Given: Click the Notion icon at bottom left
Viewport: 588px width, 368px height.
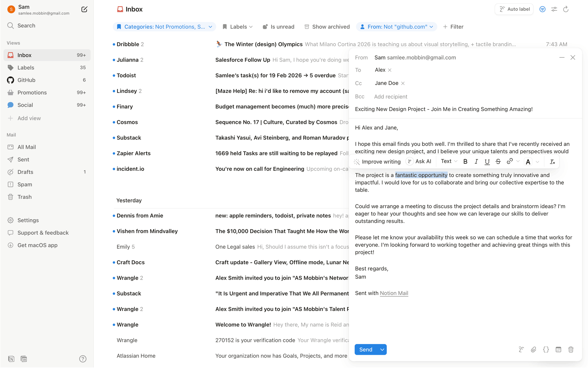Looking at the screenshot, I should click(x=11, y=359).
